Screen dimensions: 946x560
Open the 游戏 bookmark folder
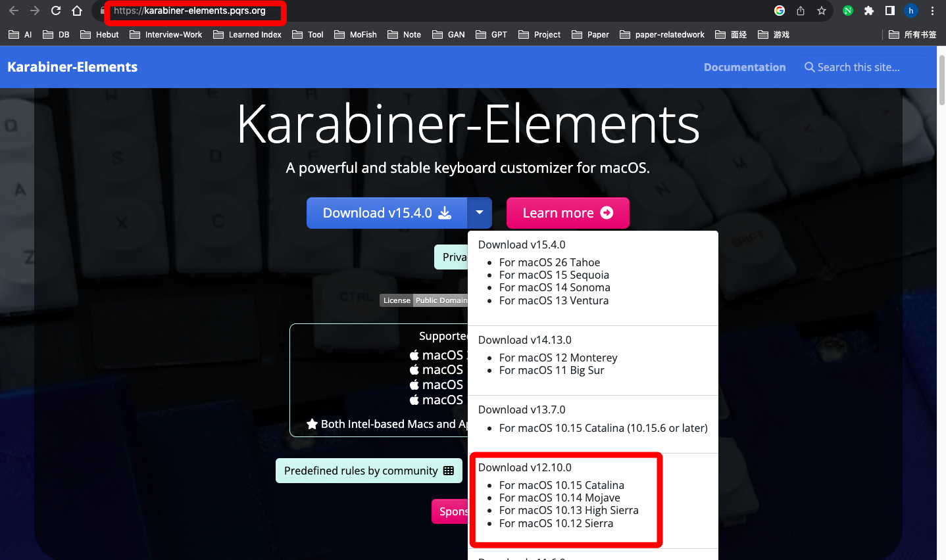[774, 34]
